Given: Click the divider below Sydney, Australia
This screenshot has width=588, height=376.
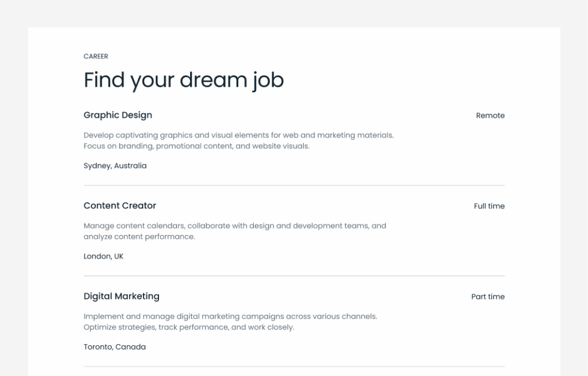Looking at the screenshot, I should 294,185.
